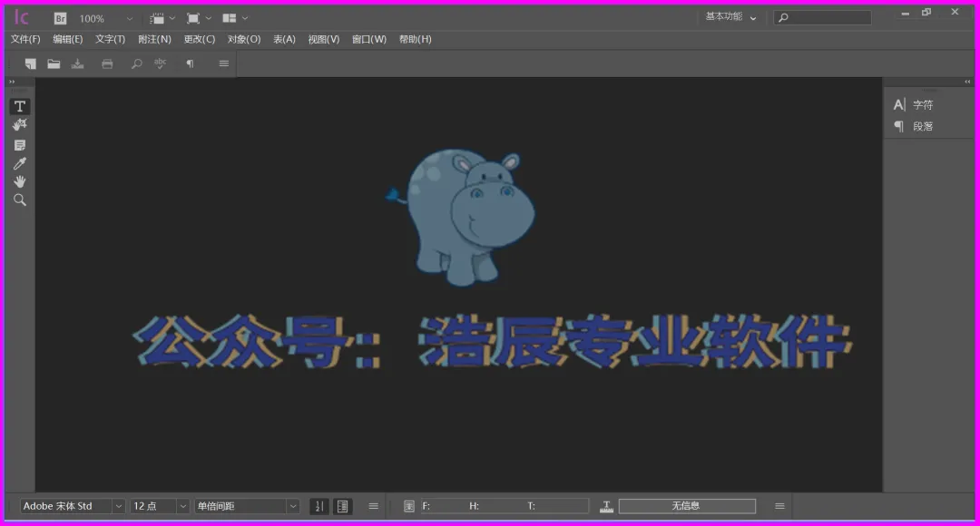Select the Note tool in toolbox
This screenshot has width=980, height=526.
coord(19,145)
